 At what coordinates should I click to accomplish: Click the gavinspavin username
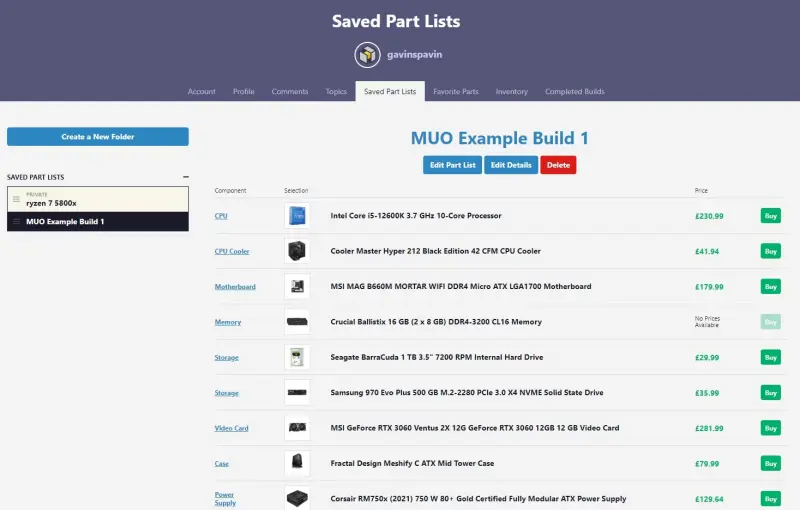tap(414, 55)
